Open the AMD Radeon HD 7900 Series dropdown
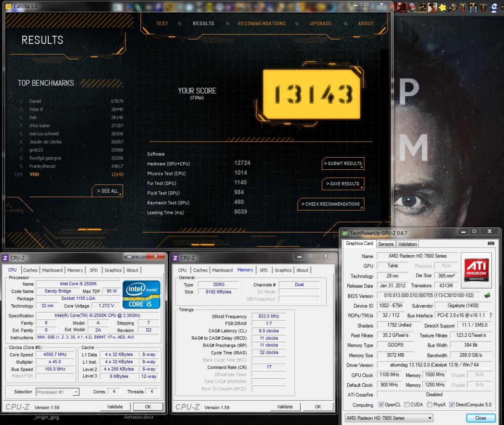504x425 pixels. (x=389, y=418)
